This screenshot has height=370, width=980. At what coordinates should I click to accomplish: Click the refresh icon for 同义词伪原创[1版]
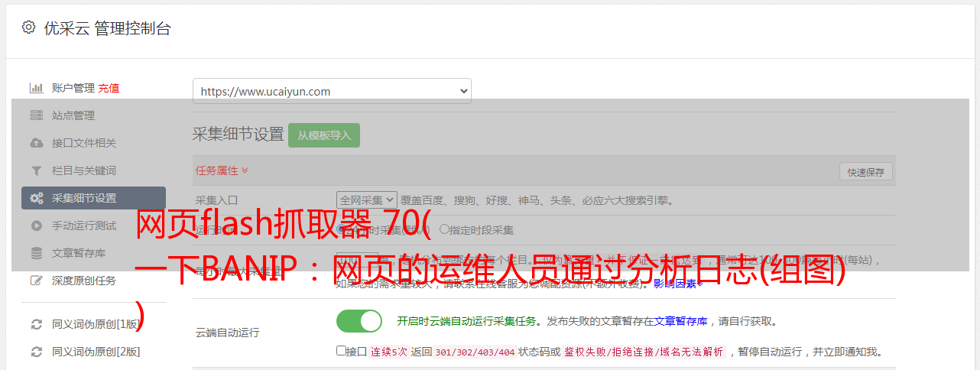coord(36,324)
